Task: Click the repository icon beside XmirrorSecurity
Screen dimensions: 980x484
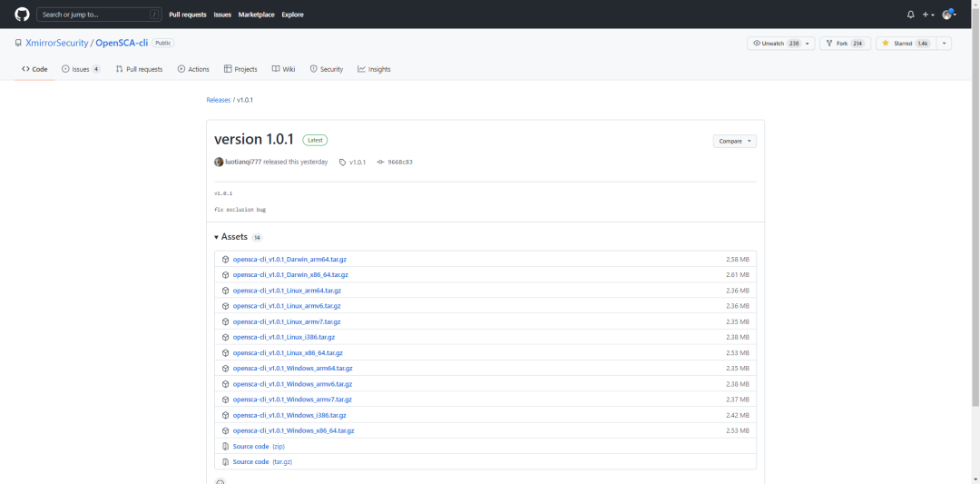Action: point(19,44)
